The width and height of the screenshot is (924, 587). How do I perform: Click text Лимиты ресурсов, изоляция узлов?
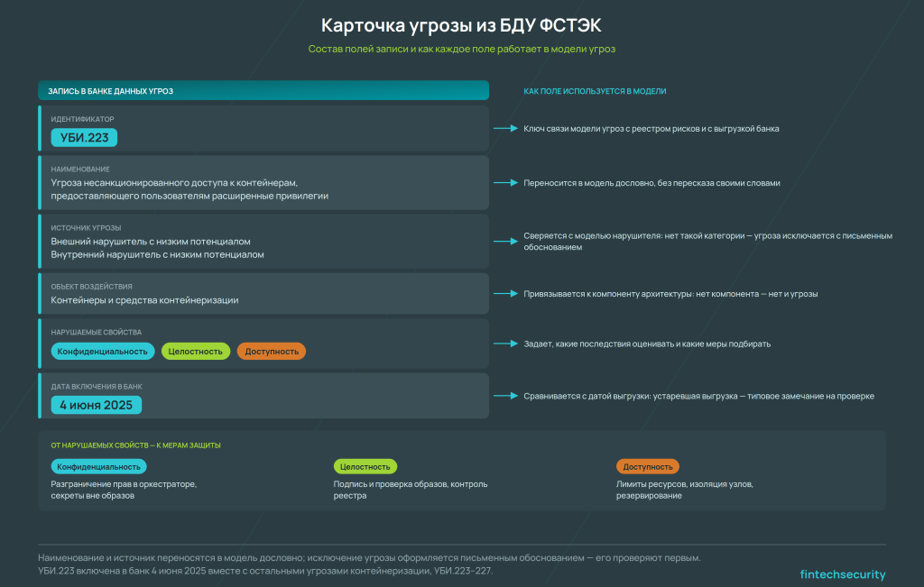click(685, 490)
